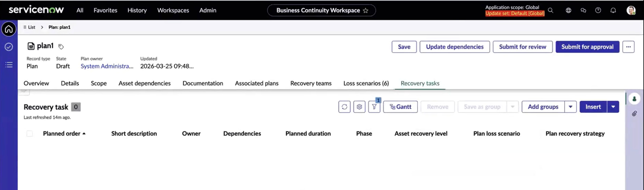Viewport: 644px width, 190px height.
Task: Open the attachments paperclip icon
Action: [x=634, y=114]
